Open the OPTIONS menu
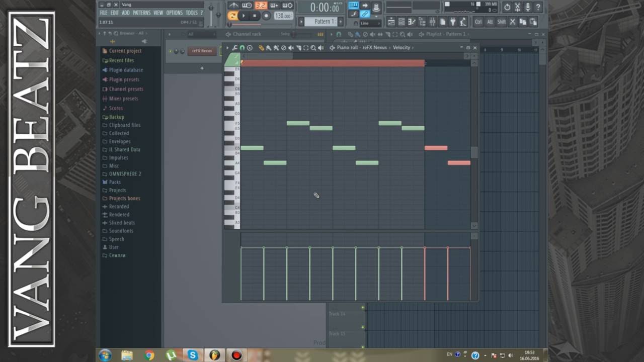The width and height of the screenshot is (644, 362). [175, 13]
